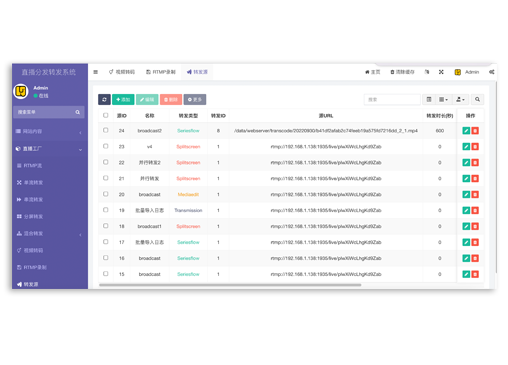Open the sidebar item with shuffle icon
Viewport: 508px width, 365px height.
click(49, 183)
